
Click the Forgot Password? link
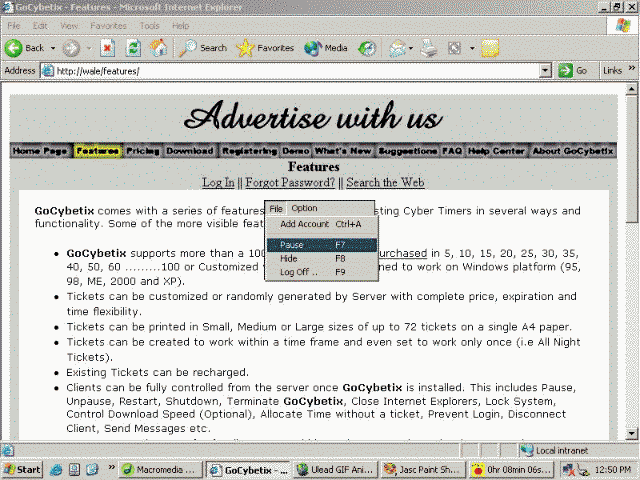[290, 182]
